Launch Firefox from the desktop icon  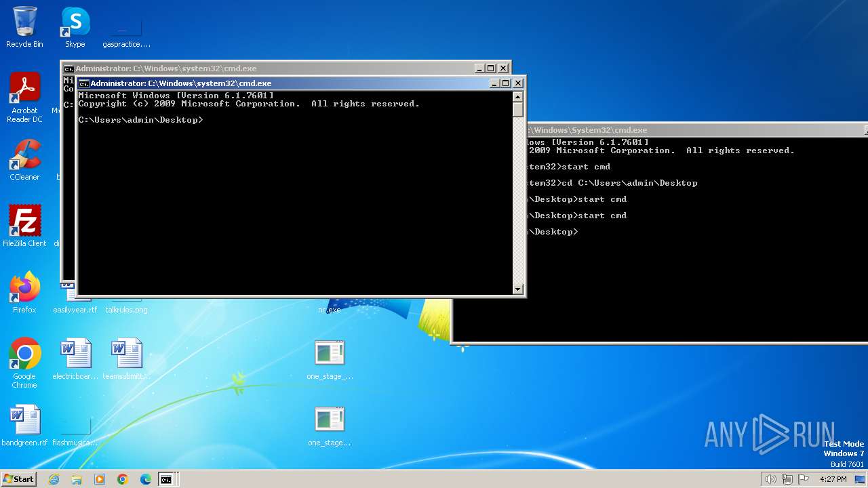tap(24, 293)
